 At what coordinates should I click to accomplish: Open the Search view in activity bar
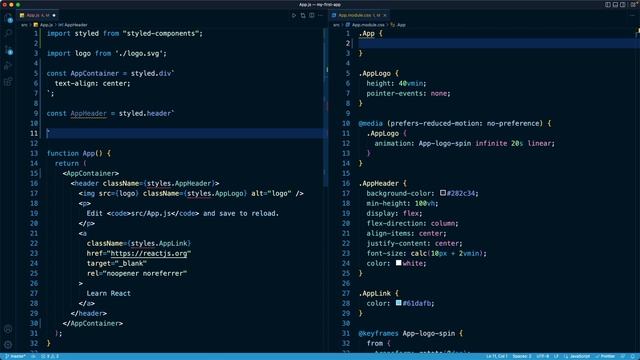pos(8,34)
